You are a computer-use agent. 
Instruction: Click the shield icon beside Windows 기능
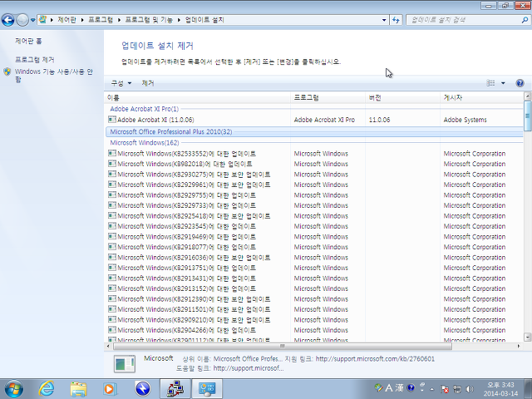7,72
